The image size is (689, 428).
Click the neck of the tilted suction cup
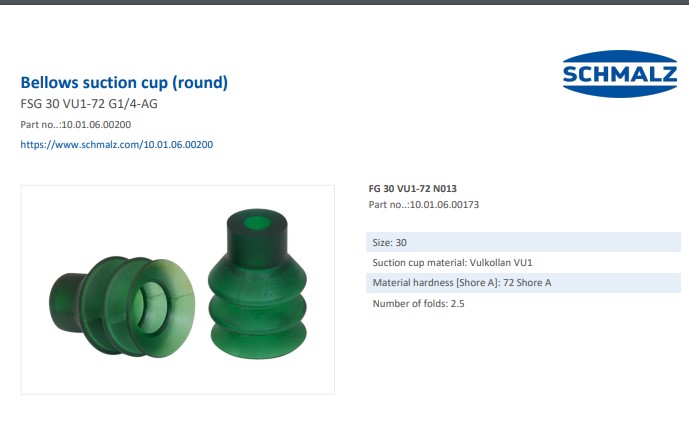pyautogui.click(x=68, y=302)
